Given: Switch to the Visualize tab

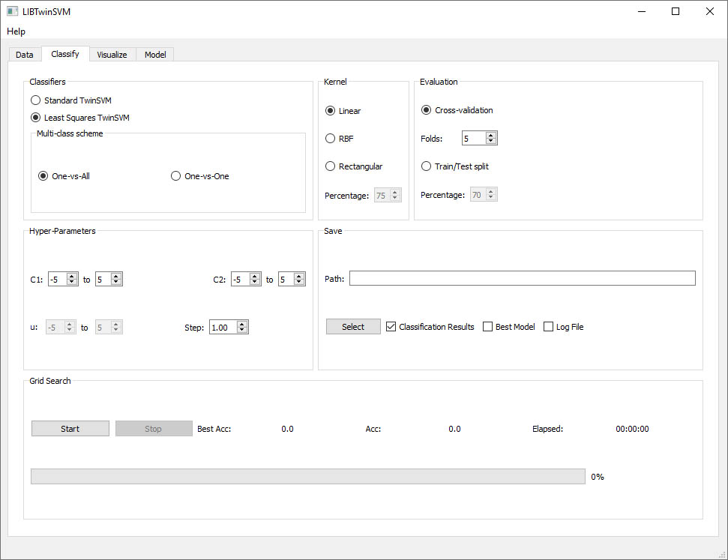Looking at the screenshot, I should [x=112, y=54].
